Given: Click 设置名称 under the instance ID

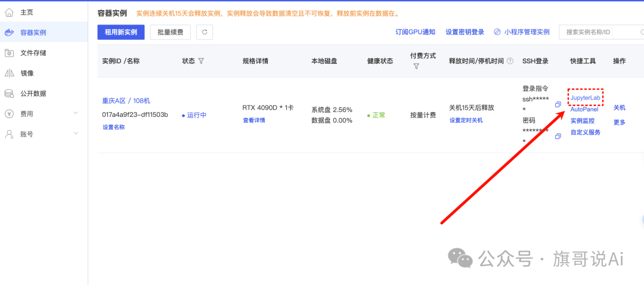Looking at the screenshot, I should click(113, 128).
